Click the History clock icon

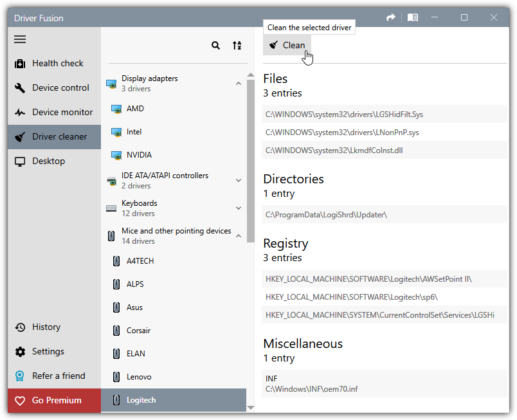(20, 327)
